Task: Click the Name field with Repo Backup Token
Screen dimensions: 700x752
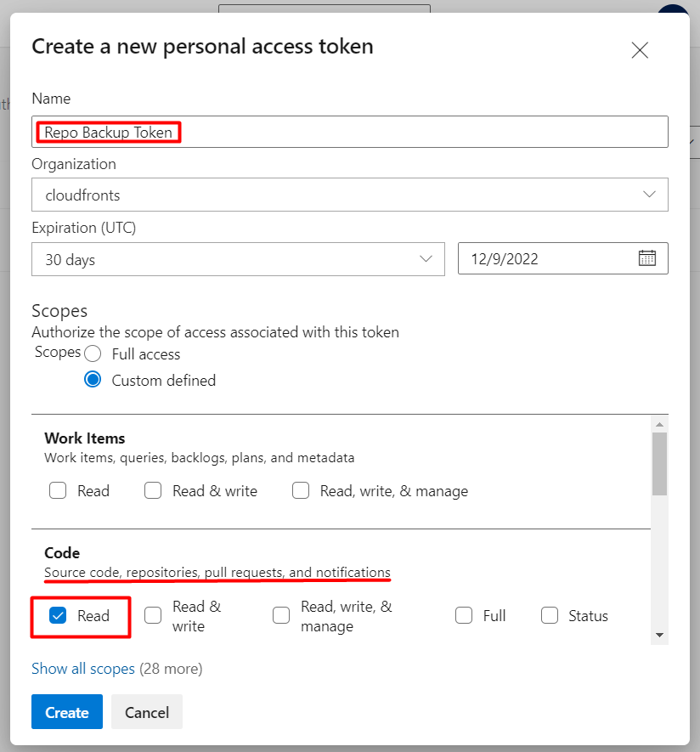Action: 349,132
